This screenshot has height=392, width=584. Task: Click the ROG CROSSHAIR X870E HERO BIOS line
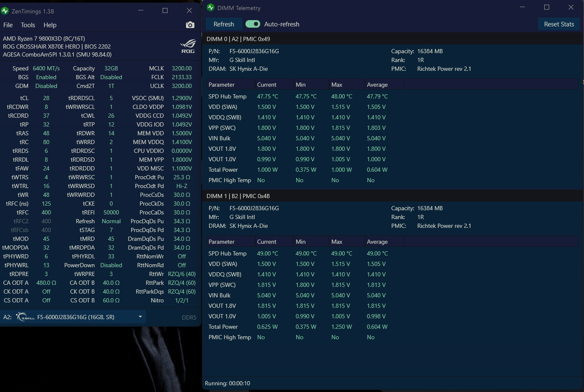[x=57, y=46]
